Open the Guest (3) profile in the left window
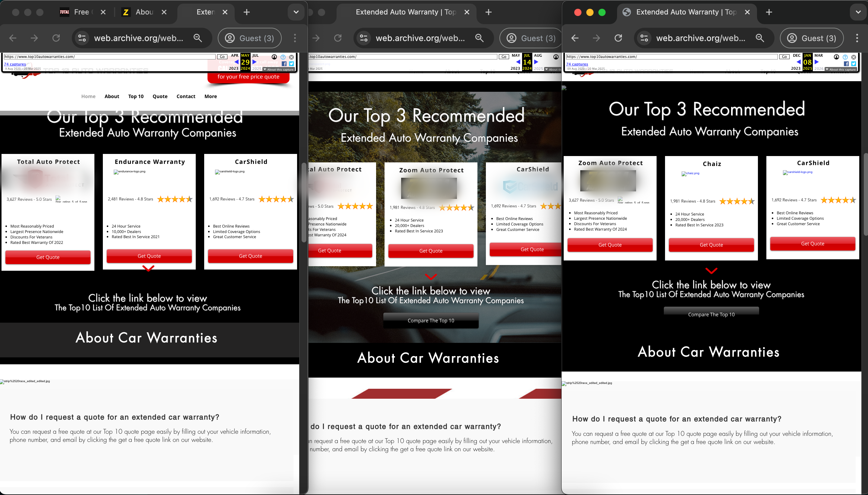This screenshot has height=495, width=868. 250,38
